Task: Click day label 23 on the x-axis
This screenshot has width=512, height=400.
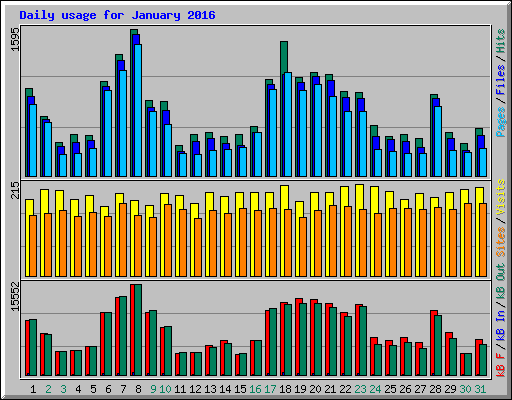Action: [x=360, y=389]
